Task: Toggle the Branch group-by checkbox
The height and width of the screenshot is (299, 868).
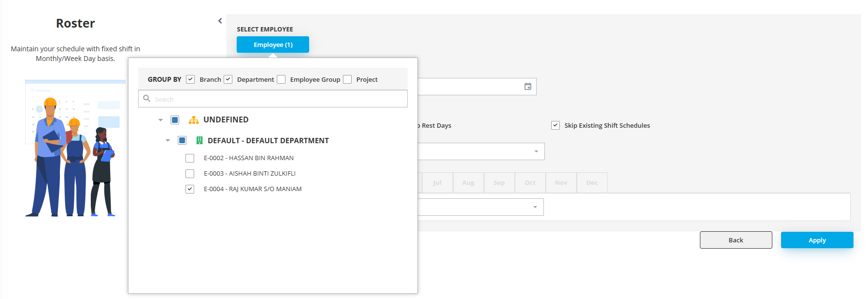Action: (190, 79)
